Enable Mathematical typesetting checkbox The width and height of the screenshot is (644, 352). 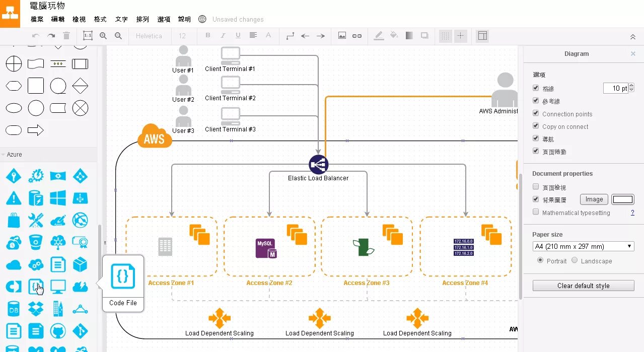point(536,212)
